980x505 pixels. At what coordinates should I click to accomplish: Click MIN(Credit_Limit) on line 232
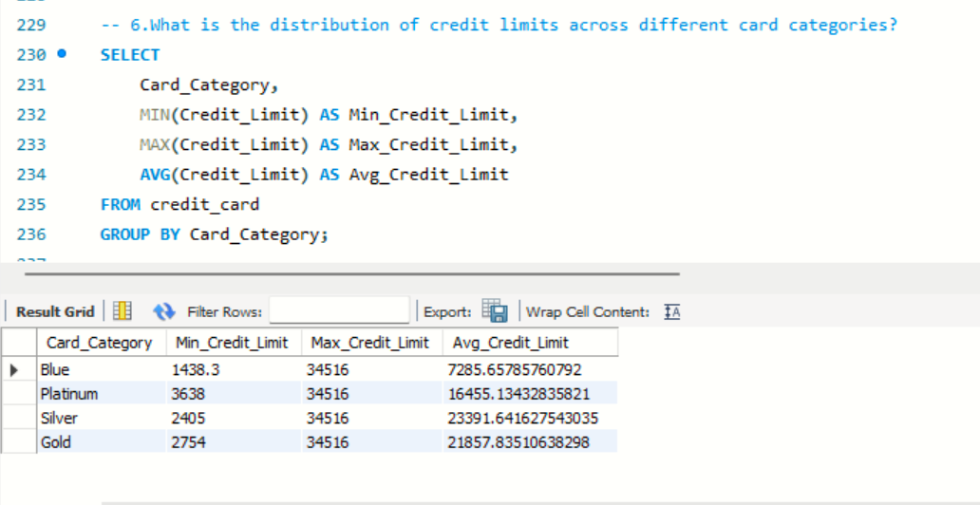[224, 115]
